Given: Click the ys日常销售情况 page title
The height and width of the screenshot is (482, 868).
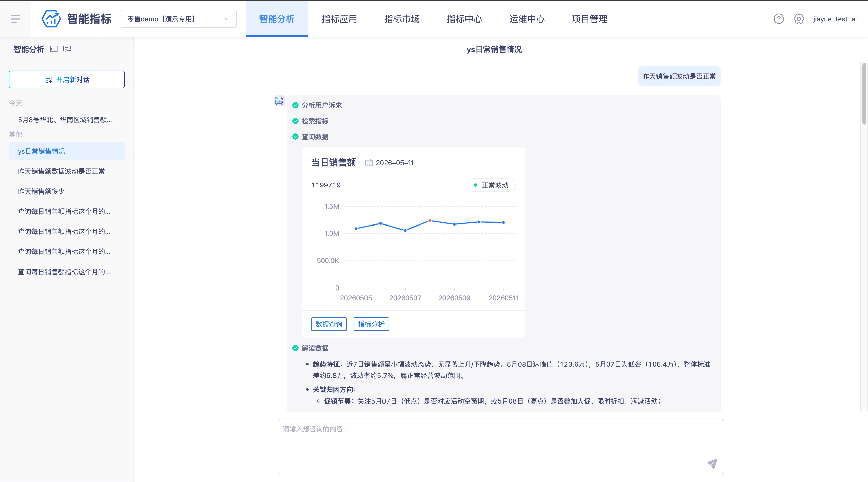Looking at the screenshot, I should click(494, 49).
